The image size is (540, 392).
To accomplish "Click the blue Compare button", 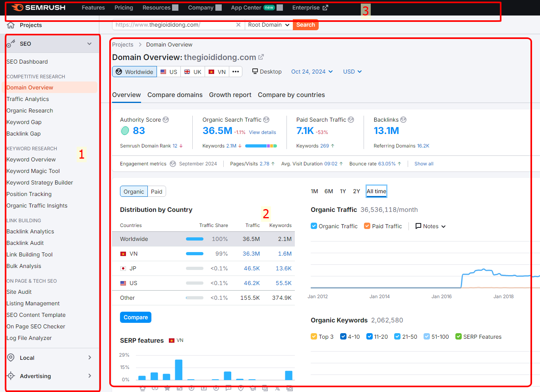I will [135, 317].
